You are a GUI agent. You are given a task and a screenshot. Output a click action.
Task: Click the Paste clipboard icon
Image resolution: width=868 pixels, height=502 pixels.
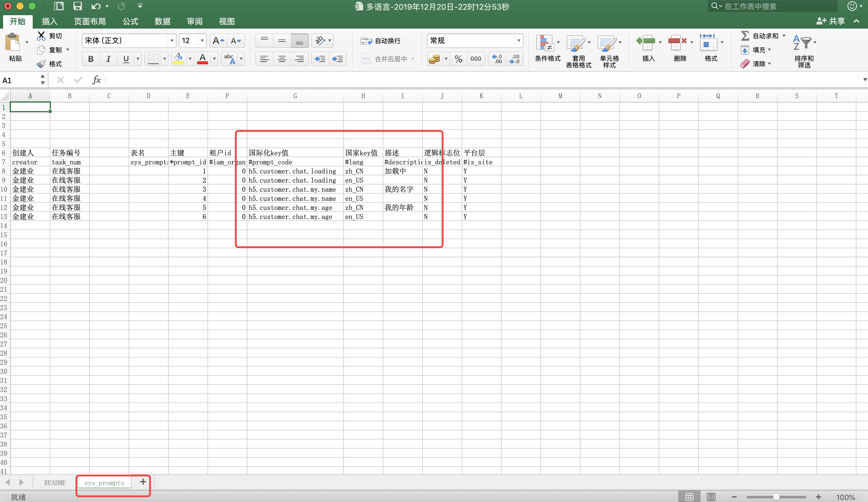coord(13,42)
